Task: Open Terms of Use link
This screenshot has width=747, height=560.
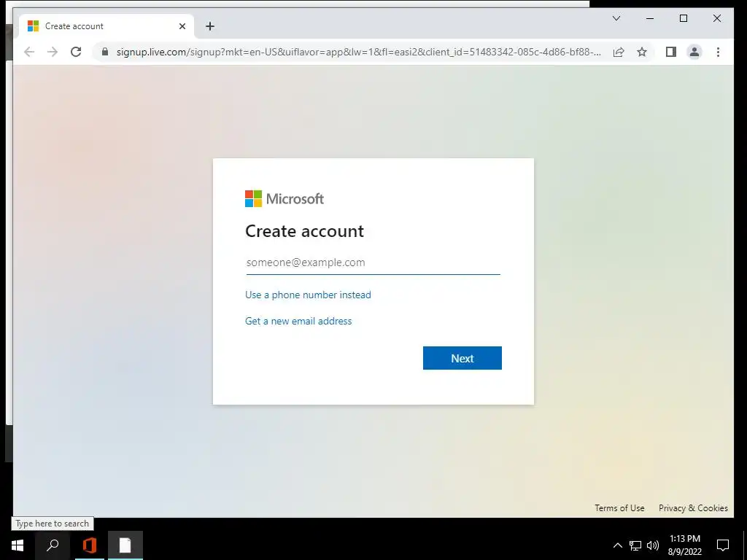Action: 619,508
